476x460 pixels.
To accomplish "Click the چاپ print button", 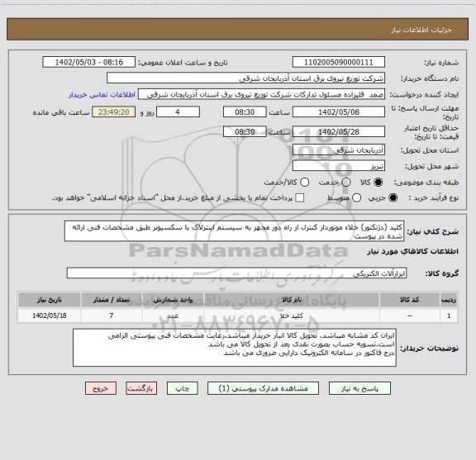I will point(183,388).
